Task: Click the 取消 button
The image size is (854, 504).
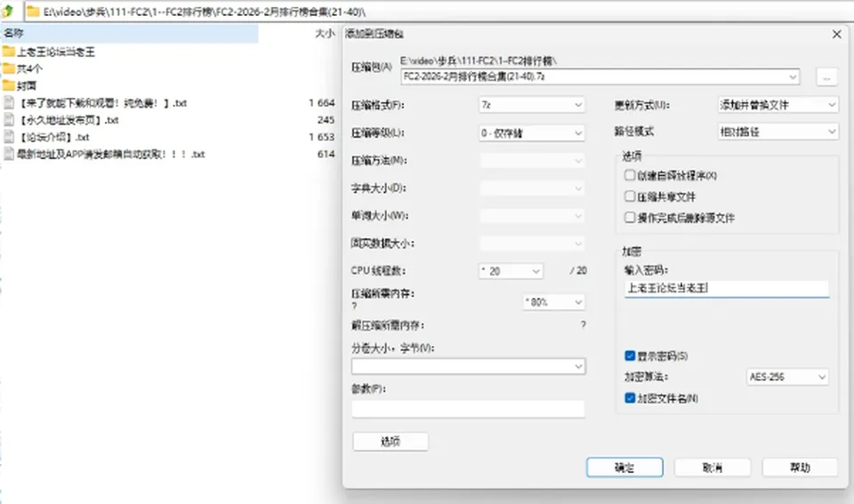Action: 713,468
